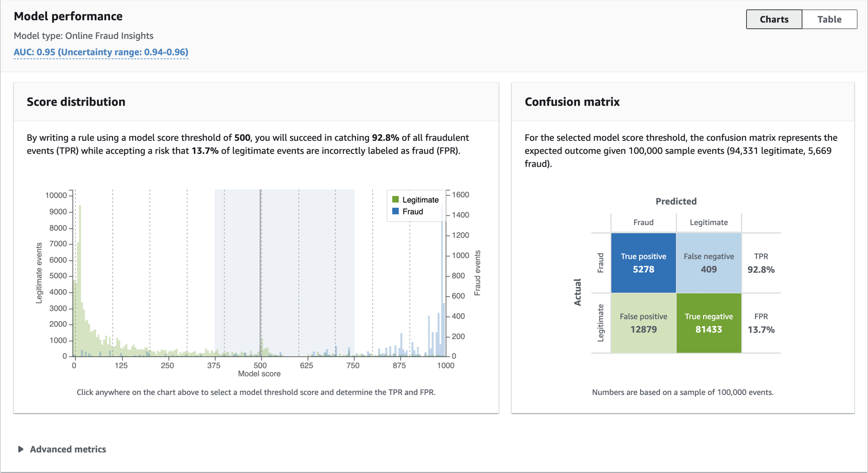This screenshot has width=868, height=473.
Task: Click the False positive 12879 cell
Action: click(643, 323)
